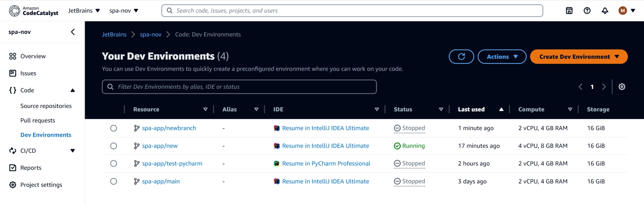Open Project settings
The image size is (644, 204).
coord(42,185)
